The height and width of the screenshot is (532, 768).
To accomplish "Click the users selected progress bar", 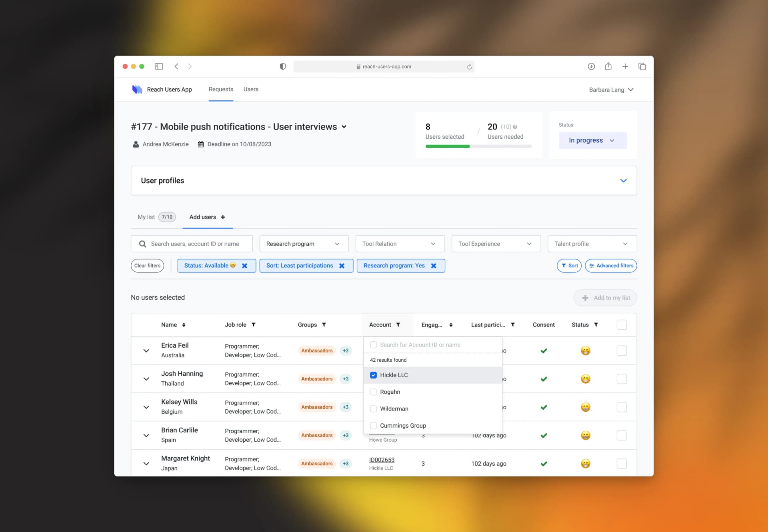I will point(478,147).
